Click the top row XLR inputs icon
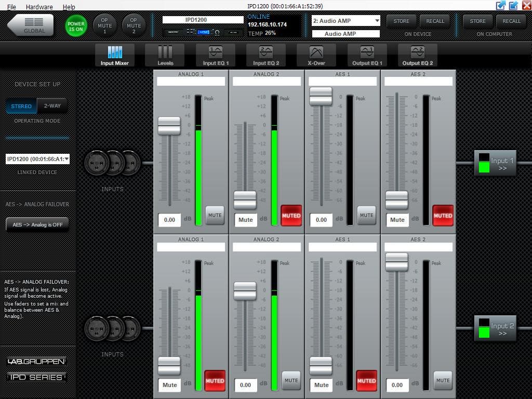This screenshot has width=532, height=399. [112, 163]
